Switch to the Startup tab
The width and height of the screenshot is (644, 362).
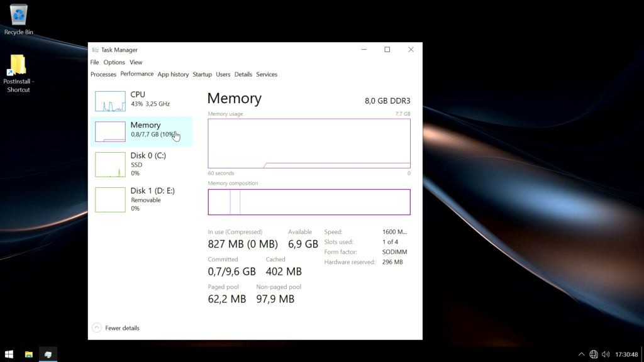pyautogui.click(x=202, y=74)
